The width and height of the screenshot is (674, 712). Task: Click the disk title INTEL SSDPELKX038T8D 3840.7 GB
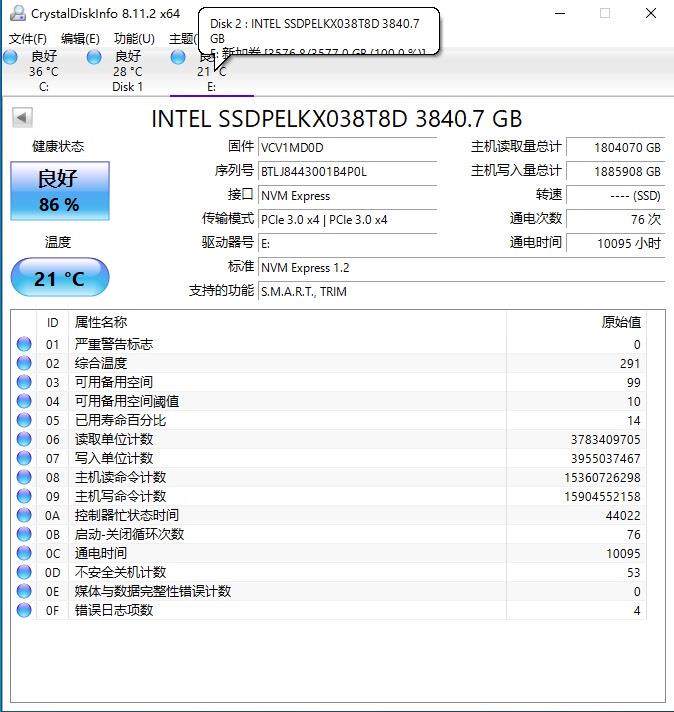click(337, 119)
